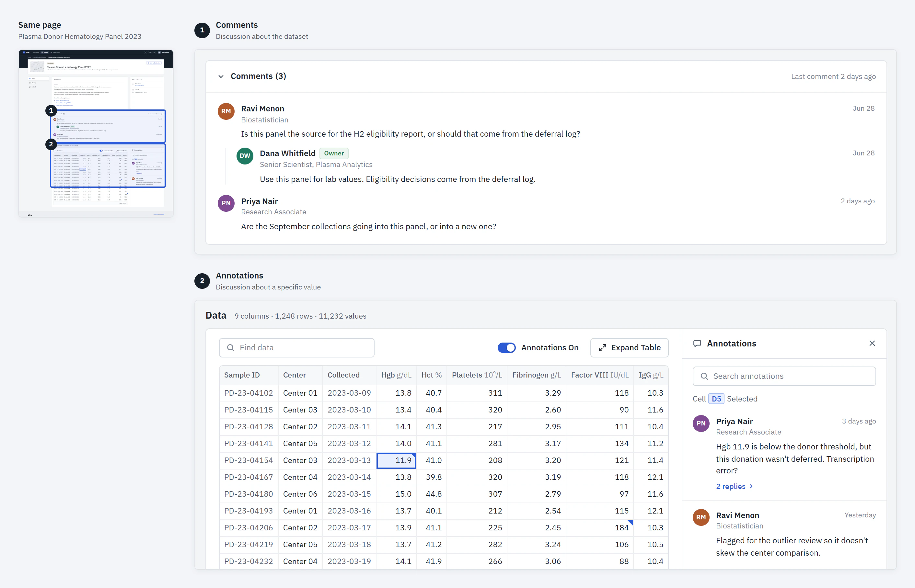
Task: Click the Factor VIII IU/dL column header
Action: (x=599, y=375)
